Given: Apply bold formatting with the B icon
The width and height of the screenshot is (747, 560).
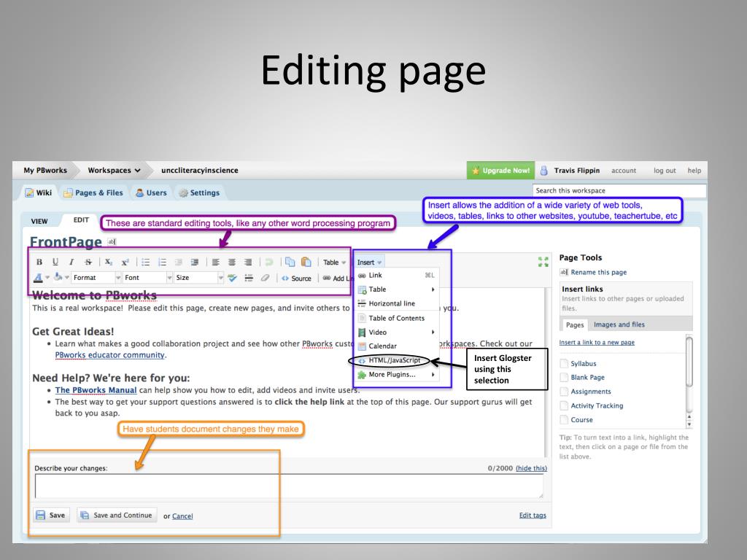Looking at the screenshot, I should tap(39, 262).
